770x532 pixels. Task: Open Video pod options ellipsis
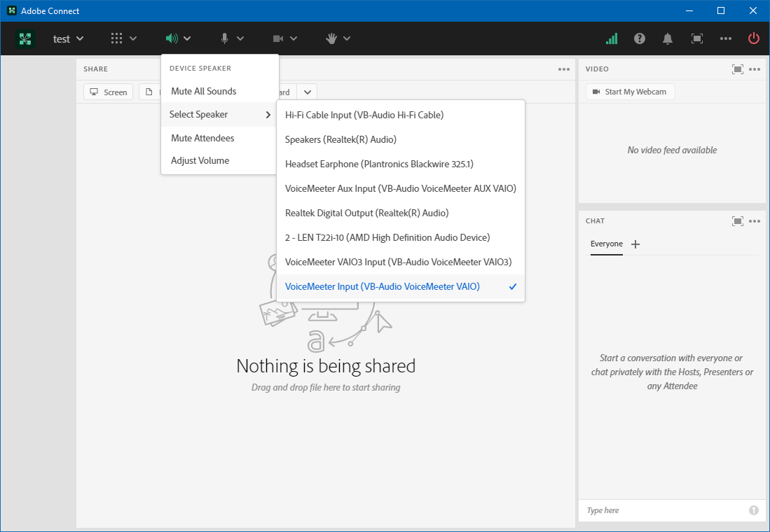[755, 69]
